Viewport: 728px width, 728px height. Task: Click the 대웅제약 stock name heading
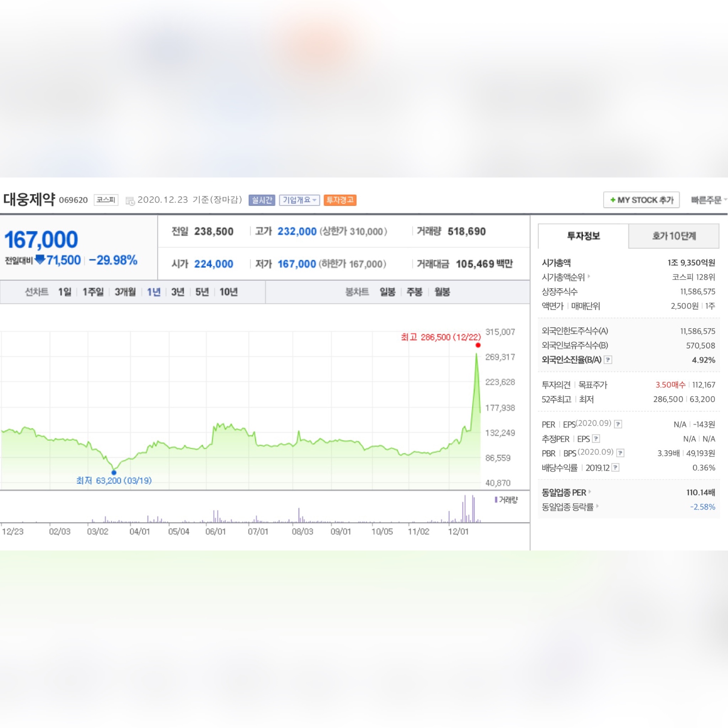point(29,199)
